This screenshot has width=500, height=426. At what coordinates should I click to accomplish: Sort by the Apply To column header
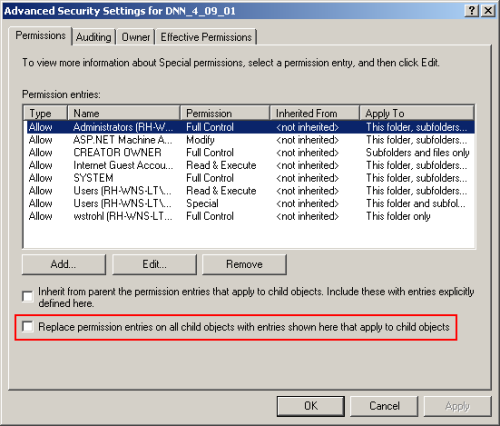pyautogui.click(x=417, y=113)
